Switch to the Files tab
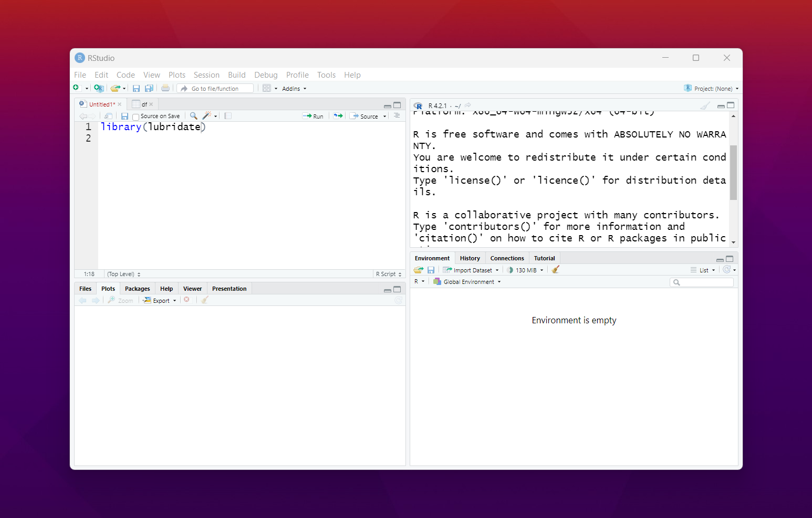The width and height of the screenshot is (812, 518). click(x=85, y=289)
